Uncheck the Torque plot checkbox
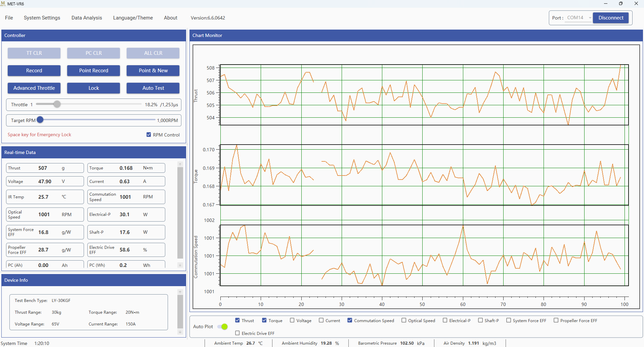Screen dimensions: 644x347 pyautogui.click(x=264, y=320)
